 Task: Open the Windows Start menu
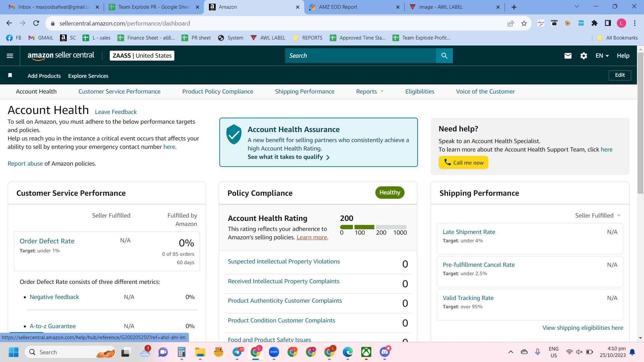[13, 352]
